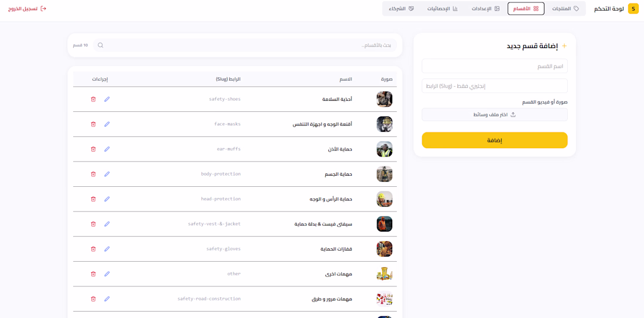This screenshot has height=318, width=644.
Task: Focus the اسم القسم input field
Action: (x=495, y=66)
